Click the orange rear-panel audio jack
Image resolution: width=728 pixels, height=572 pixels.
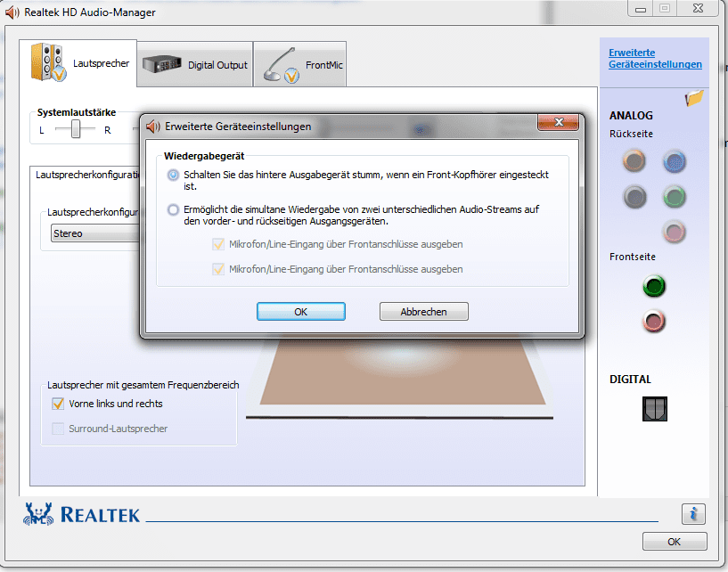coord(634,161)
